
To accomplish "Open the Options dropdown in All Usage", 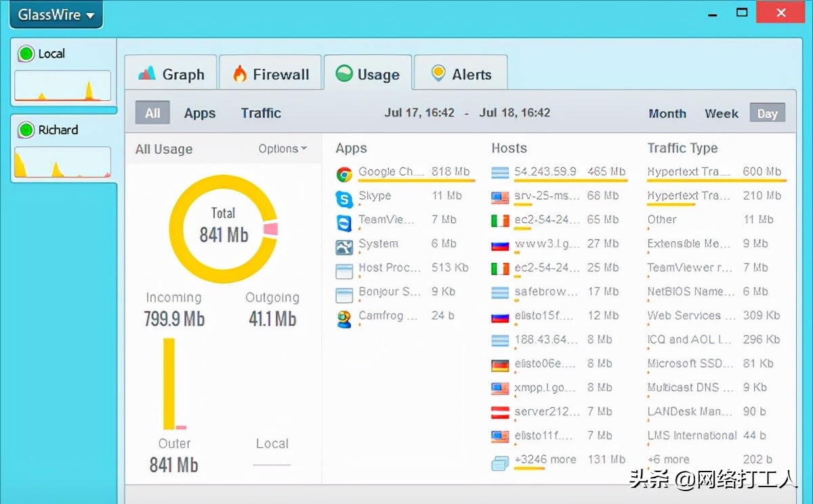I will pos(283,148).
